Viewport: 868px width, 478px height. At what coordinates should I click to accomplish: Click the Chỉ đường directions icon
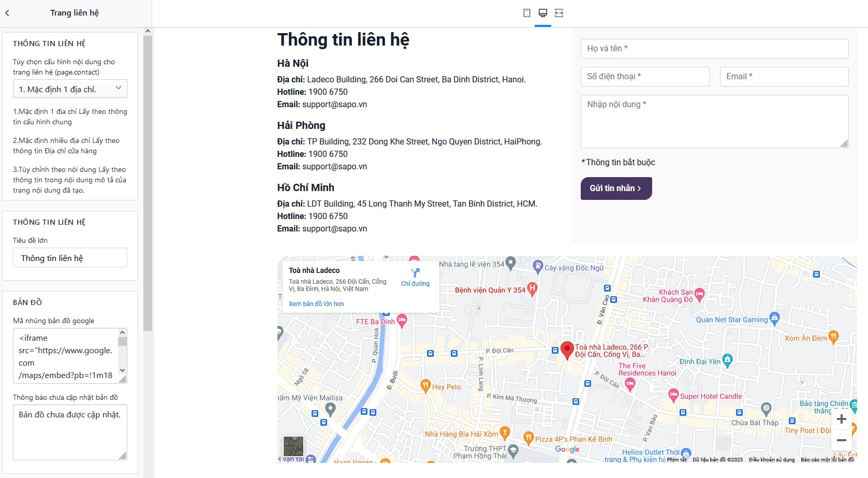coord(415,273)
